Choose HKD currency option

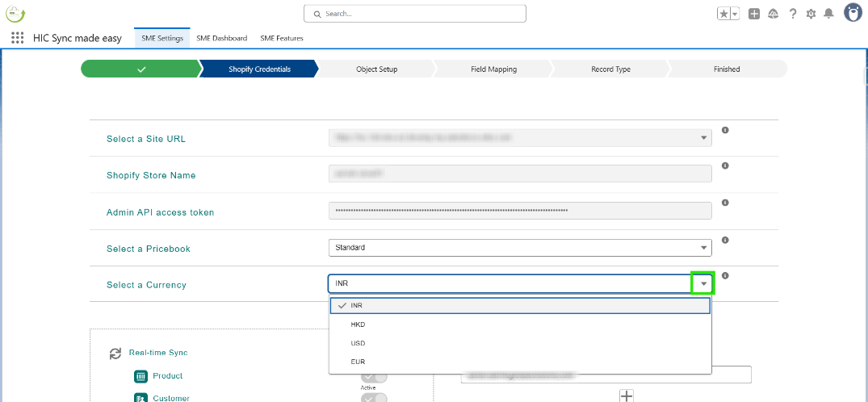coord(520,325)
